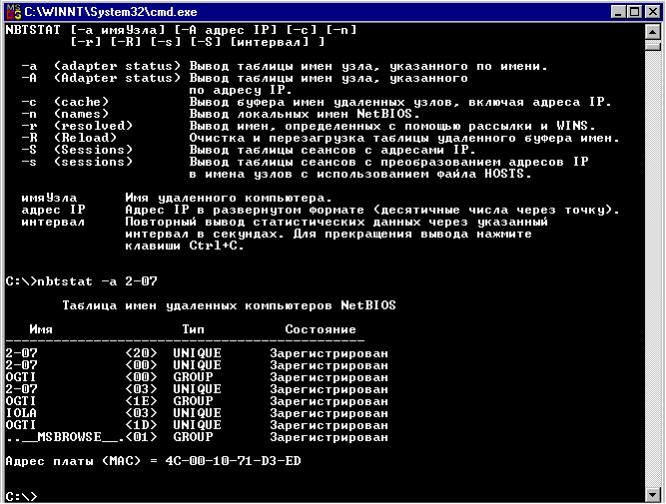Maximize the cmd.exe window
This screenshot has height=504, width=666.
coord(634,12)
